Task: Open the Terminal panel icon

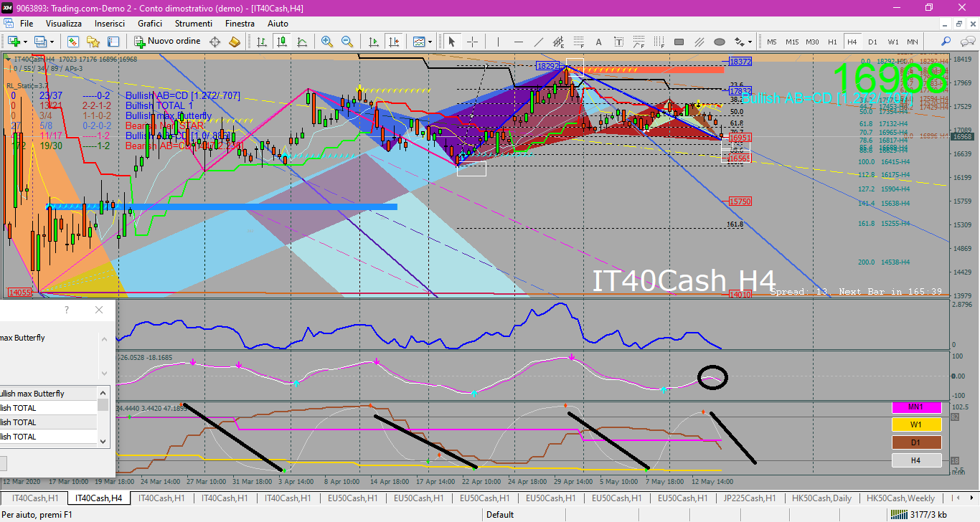Action: (x=113, y=42)
